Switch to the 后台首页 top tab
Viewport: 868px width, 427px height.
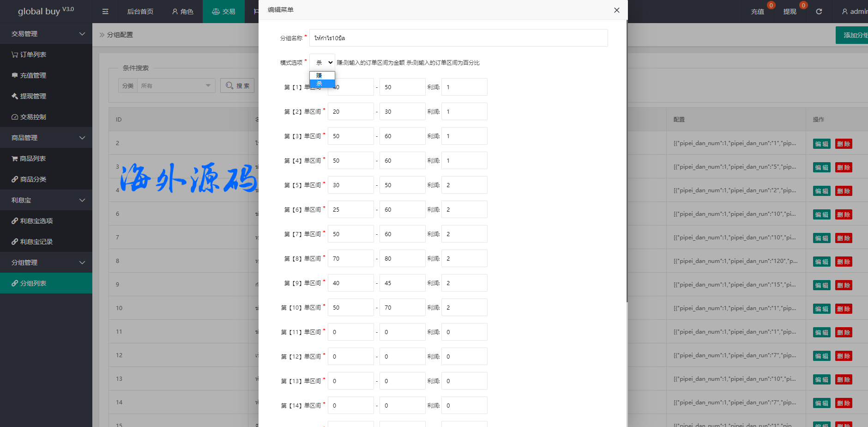tap(140, 12)
